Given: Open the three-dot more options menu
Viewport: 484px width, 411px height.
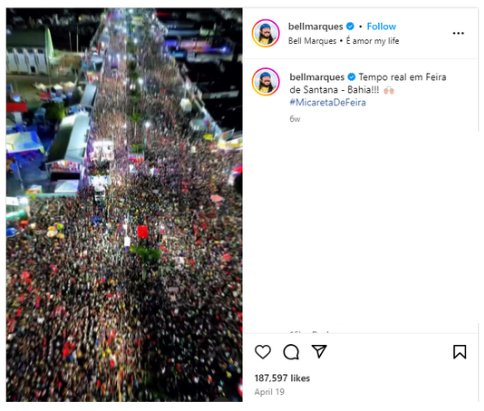Looking at the screenshot, I should (458, 33).
